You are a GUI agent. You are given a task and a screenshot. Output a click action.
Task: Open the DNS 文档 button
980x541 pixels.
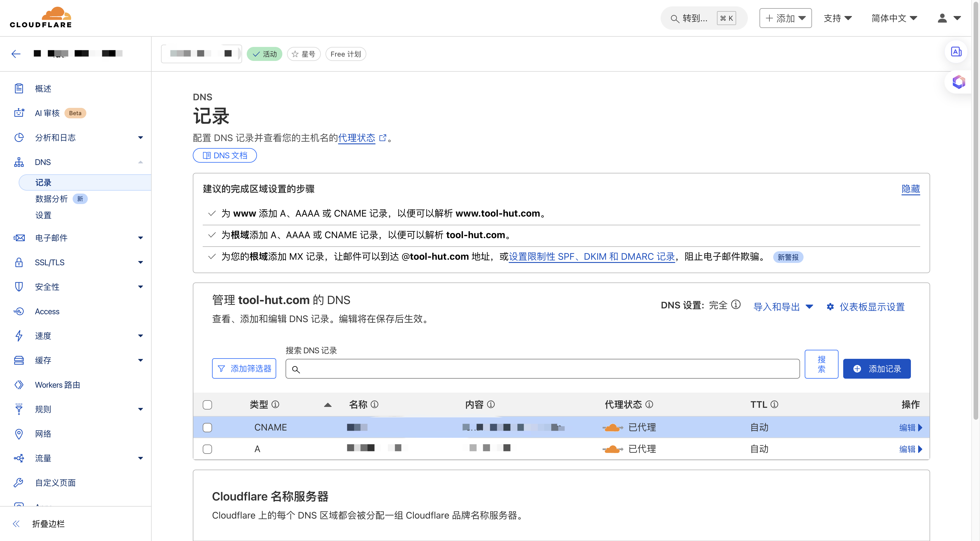pyautogui.click(x=225, y=155)
